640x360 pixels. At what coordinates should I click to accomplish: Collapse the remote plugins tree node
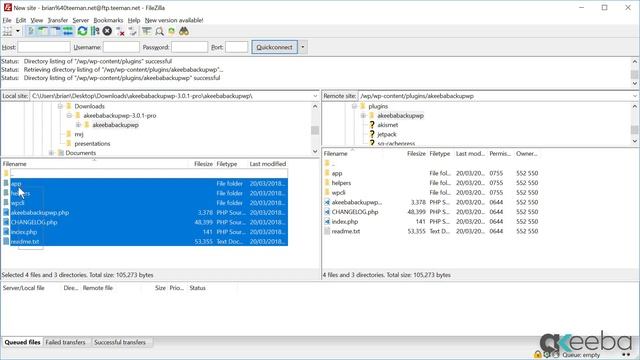point(354,106)
